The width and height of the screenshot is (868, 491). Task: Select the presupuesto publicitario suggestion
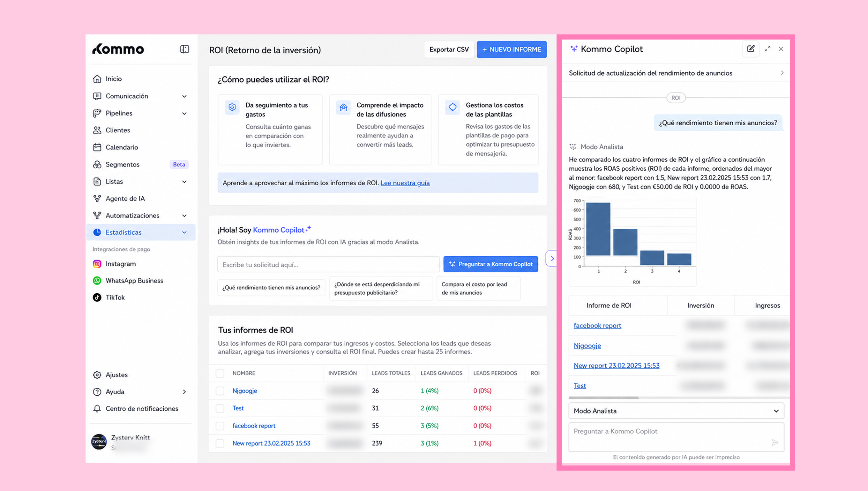(381, 288)
